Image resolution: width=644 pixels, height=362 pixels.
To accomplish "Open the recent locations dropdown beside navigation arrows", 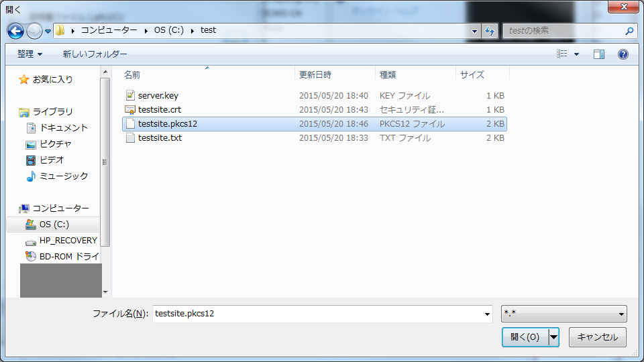I will click(48, 32).
